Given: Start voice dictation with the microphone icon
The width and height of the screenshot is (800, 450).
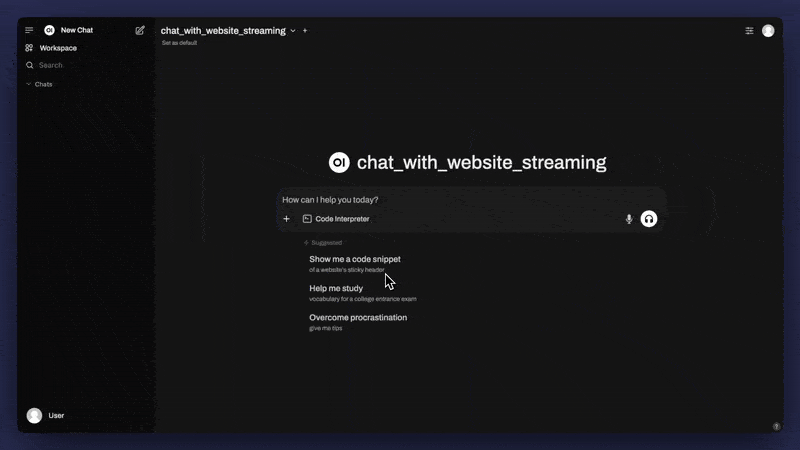Looking at the screenshot, I should pyautogui.click(x=629, y=219).
